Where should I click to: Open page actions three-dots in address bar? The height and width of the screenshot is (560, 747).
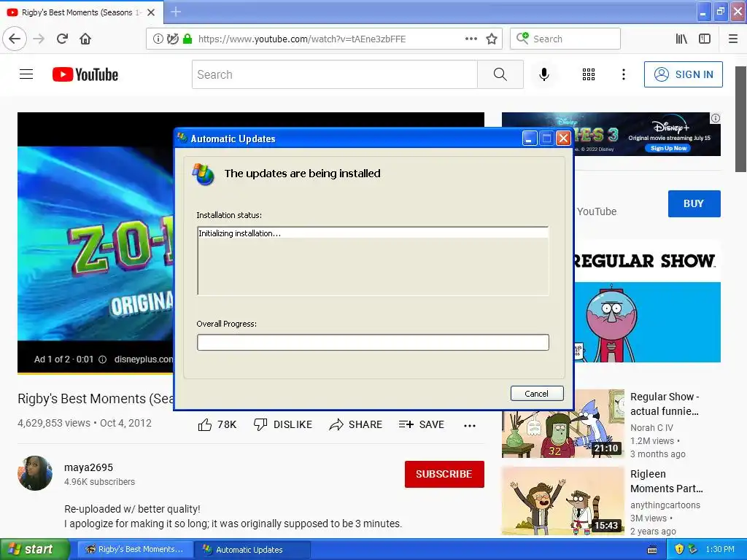click(471, 39)
